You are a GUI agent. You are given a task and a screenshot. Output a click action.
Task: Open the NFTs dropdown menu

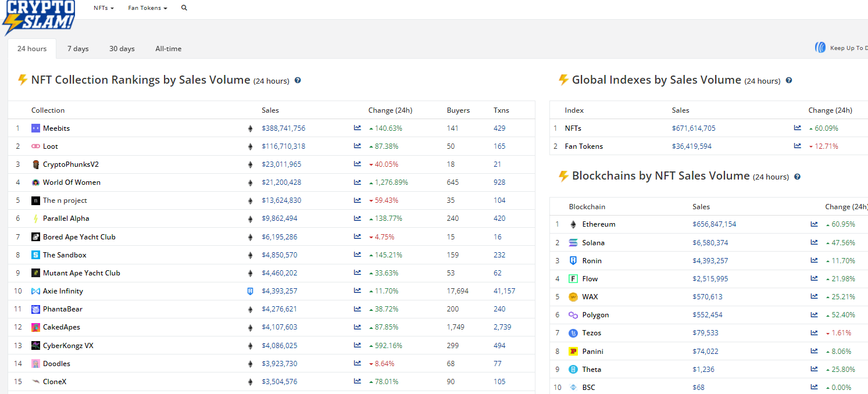103,8
